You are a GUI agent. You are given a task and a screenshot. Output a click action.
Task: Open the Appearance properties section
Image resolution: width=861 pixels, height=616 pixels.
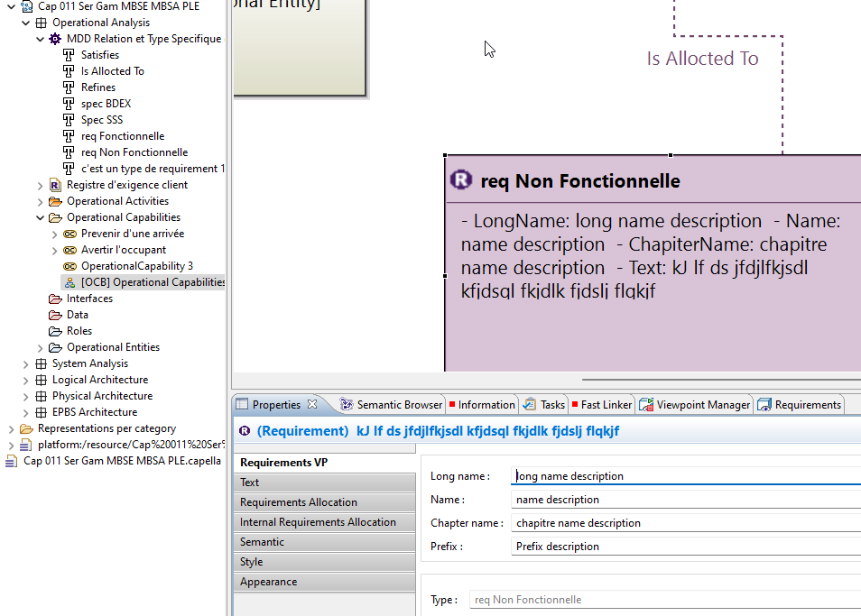[268, 582]
